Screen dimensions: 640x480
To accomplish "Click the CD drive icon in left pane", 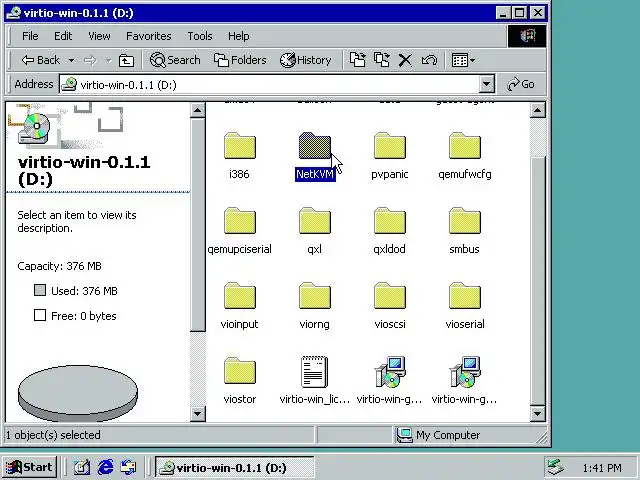I will point(35,128).
